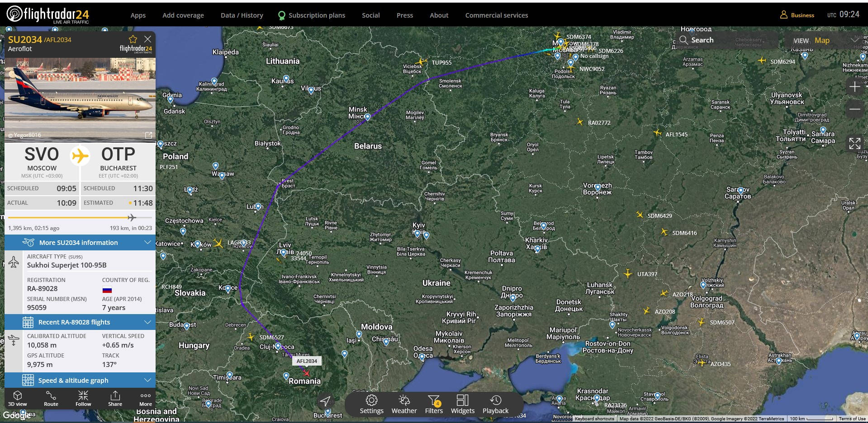Click the OTP Bucharest destination airport
This screenshot has width=868, height=423.
tap(118, 161)
